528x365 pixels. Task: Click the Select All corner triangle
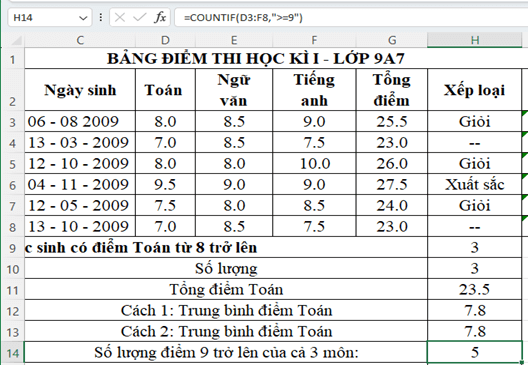16,40
